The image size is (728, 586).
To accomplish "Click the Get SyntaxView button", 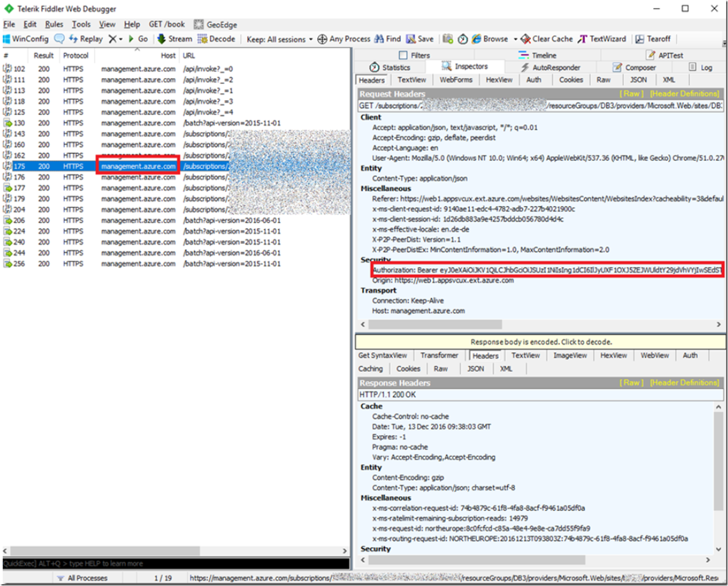I will pos(382,355).
